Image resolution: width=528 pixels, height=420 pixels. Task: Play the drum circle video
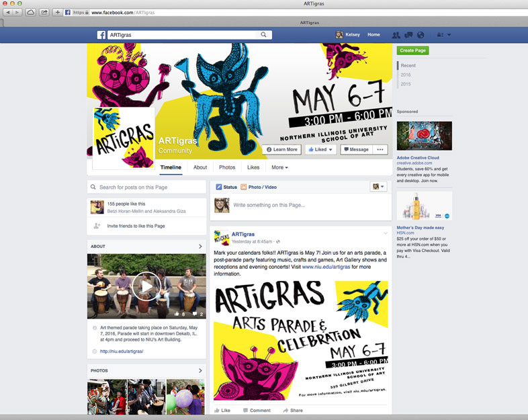146,286
